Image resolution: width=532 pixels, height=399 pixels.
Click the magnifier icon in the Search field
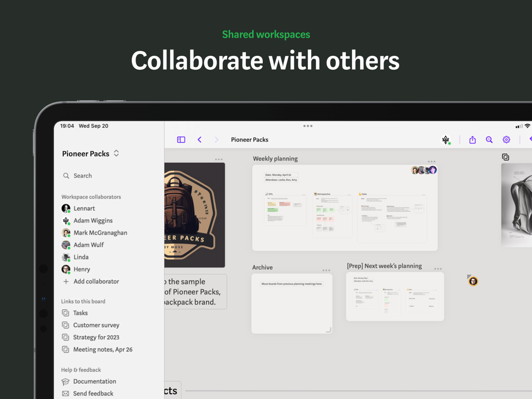coord(66,176)
